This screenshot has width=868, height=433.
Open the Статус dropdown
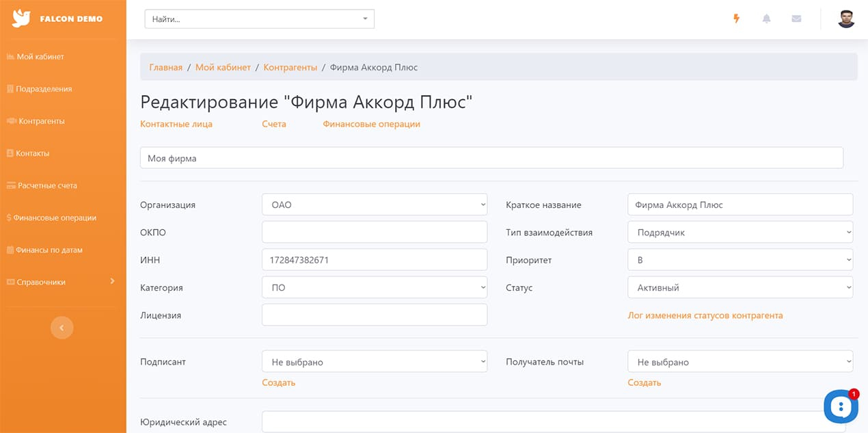tap(740, 288)
